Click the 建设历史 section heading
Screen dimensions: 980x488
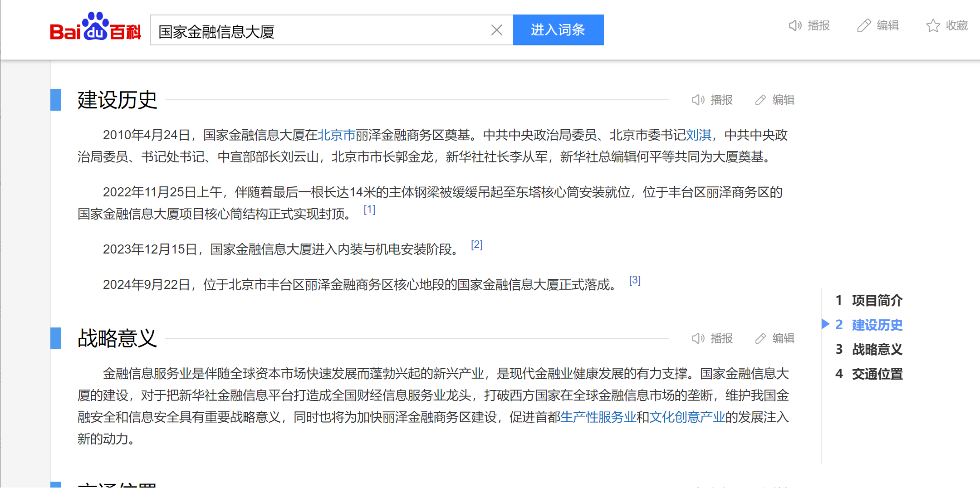(x=117, y=100)
